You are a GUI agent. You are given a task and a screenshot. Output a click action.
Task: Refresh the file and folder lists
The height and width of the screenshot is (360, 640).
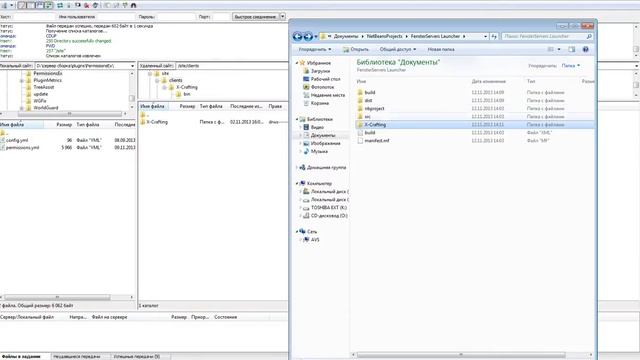60,5
